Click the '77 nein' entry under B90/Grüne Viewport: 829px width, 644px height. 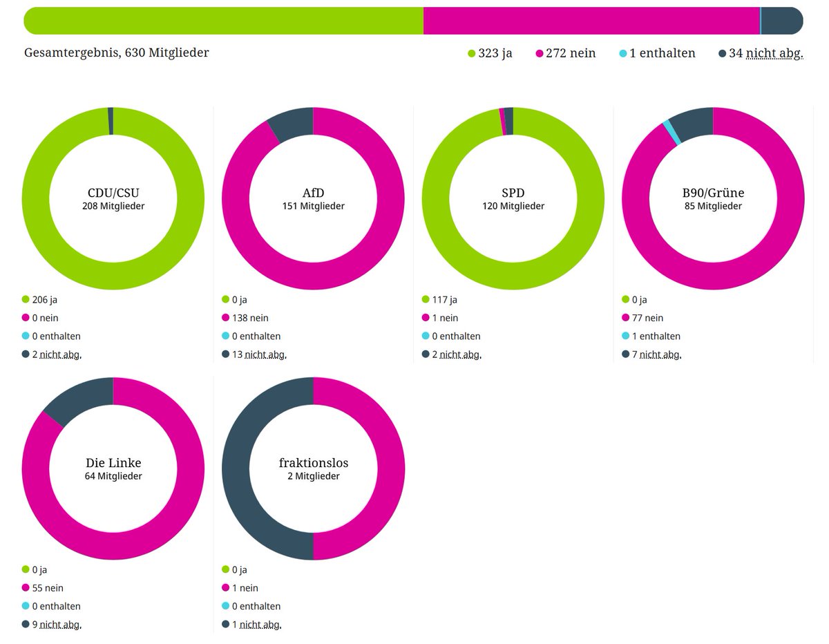[647, 318]
